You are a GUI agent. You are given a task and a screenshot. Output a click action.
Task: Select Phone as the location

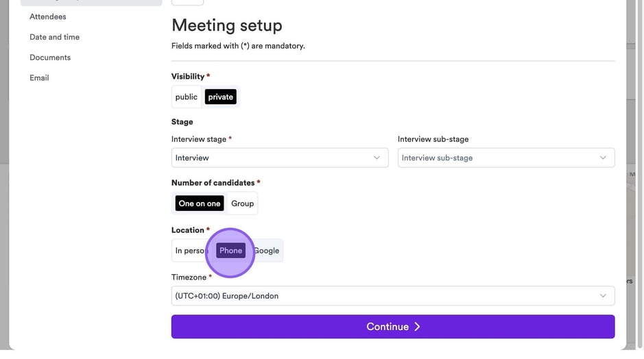pos(231,251)
